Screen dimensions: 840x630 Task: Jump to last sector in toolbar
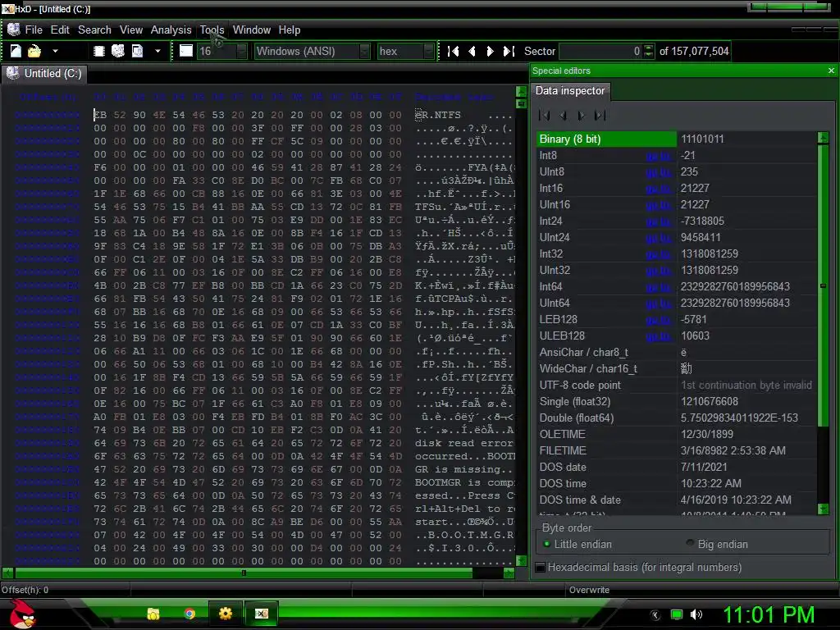point(509,52)
